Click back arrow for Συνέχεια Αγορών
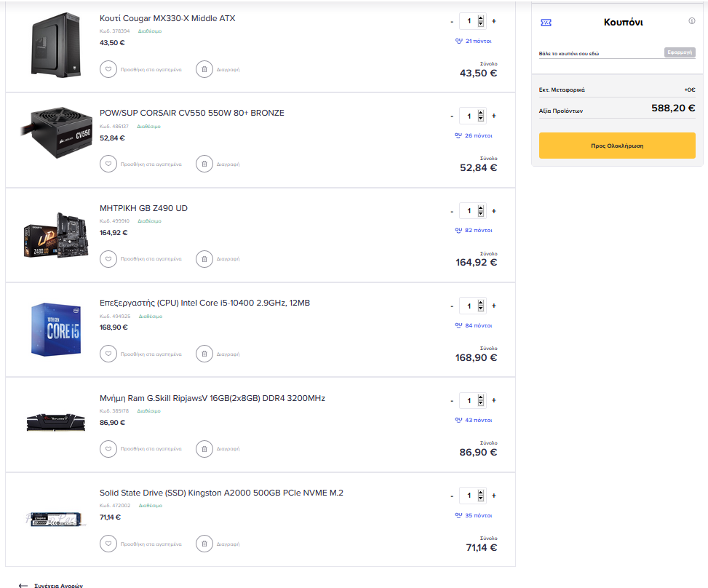This screenshot has height=588, width=708. coord(23,585)
